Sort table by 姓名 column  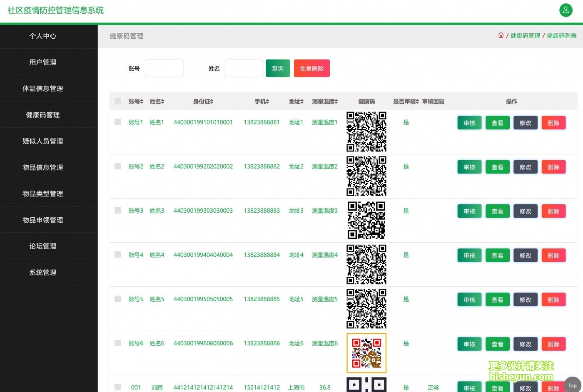click(157, 102)
